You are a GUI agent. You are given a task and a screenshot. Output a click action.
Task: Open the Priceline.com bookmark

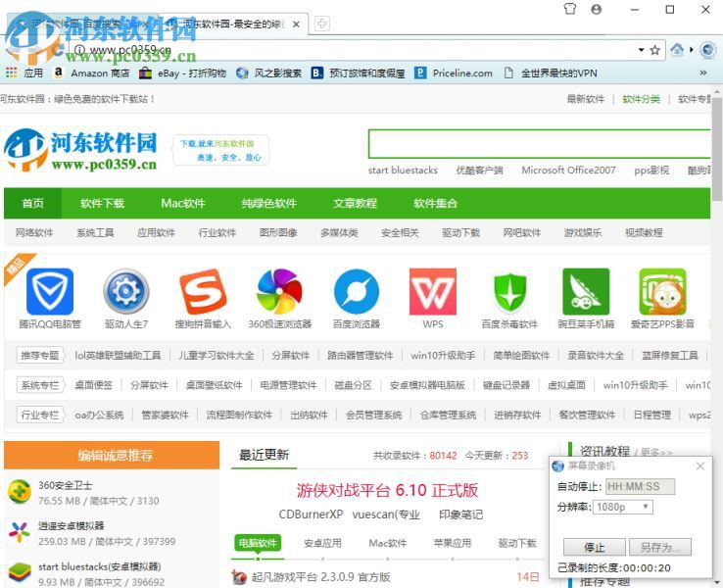coord(454,73)
